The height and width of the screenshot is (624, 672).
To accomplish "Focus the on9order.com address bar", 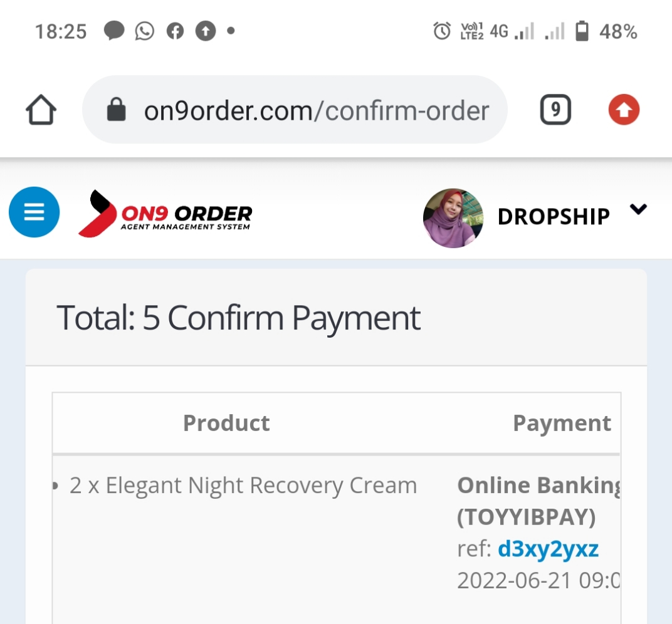I will pos(295,110).
